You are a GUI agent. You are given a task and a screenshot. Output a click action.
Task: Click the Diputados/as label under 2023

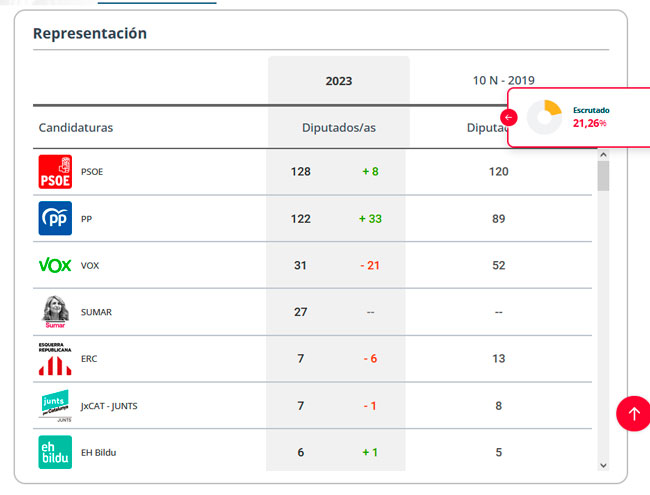point(339,128)
